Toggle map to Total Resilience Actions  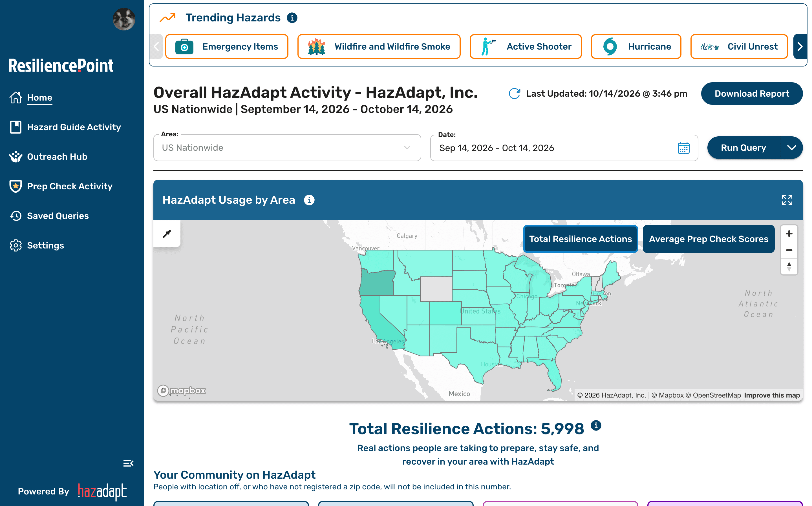[x=580, y=239]
